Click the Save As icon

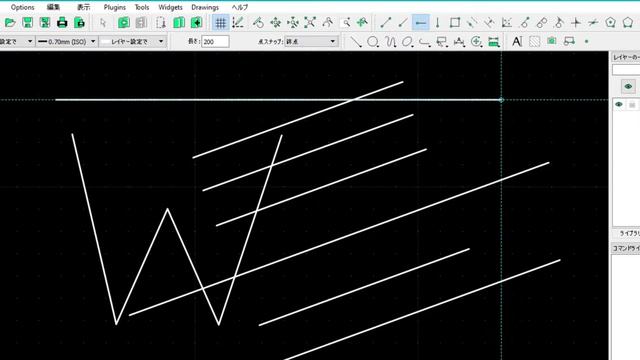coord(44,22)
